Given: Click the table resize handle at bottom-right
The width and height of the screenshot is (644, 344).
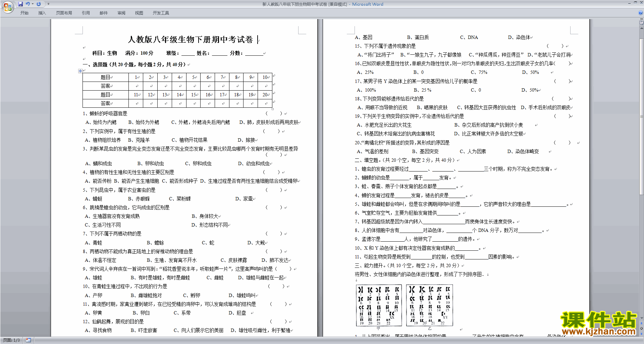Looking at the screenshot, I should (273, 109).
